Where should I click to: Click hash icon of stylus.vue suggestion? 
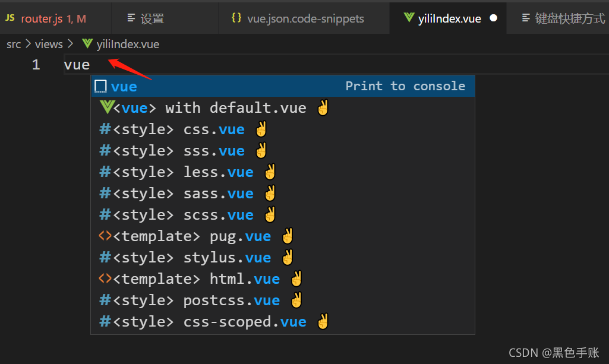tap(105, 257)
